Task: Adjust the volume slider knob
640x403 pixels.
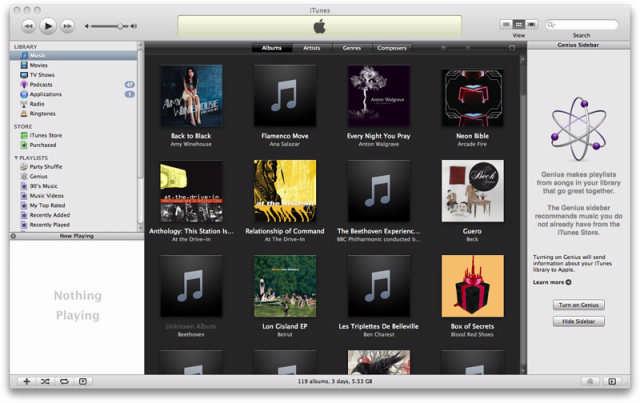Action: (120, 26)
